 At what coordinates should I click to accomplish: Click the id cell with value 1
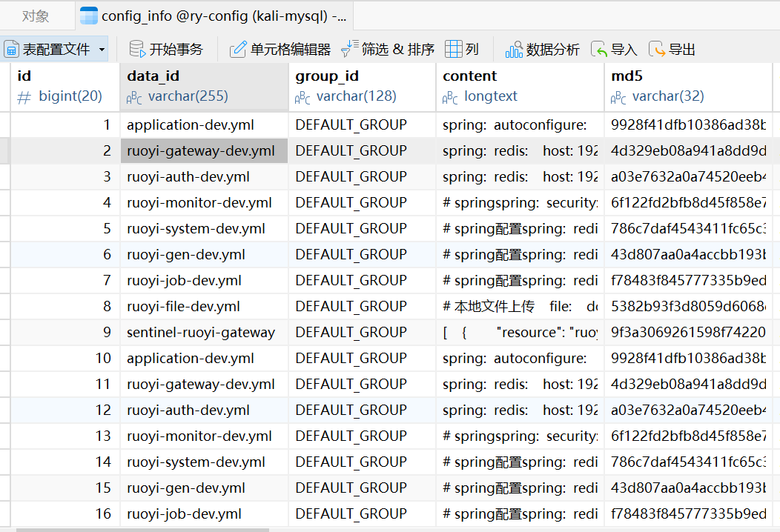click(65, 124)
